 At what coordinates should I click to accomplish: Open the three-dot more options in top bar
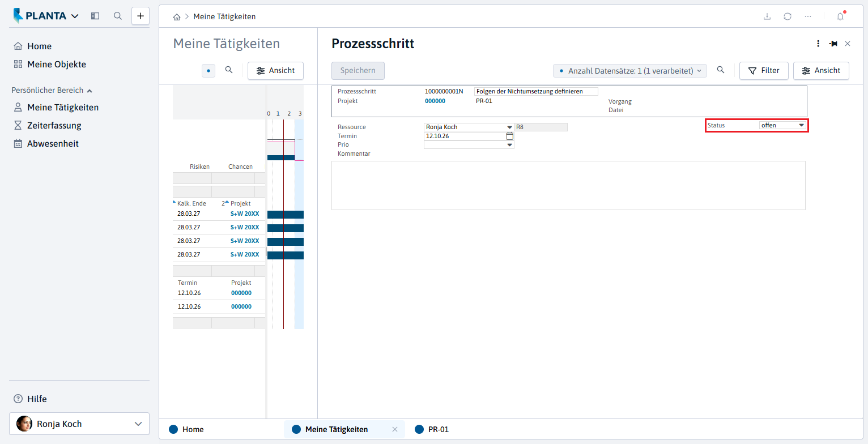pos(808,16)
